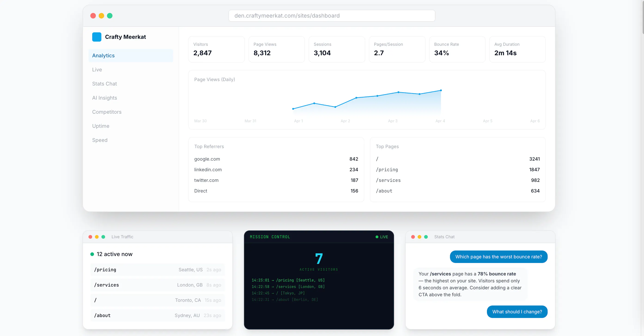Click yellow dot of Stats Chat window
This screenshot has width=644, height=336.
click(419, 237)
